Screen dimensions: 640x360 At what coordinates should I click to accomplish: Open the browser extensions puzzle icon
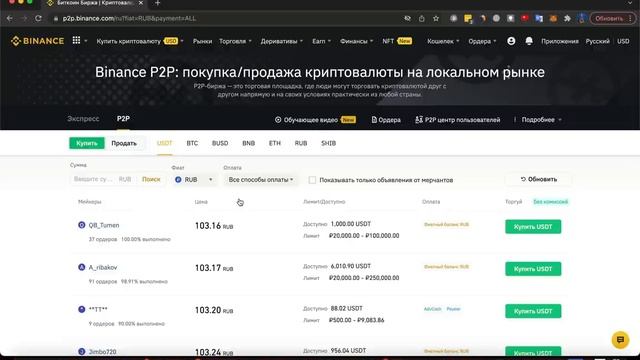click(567, 18)
